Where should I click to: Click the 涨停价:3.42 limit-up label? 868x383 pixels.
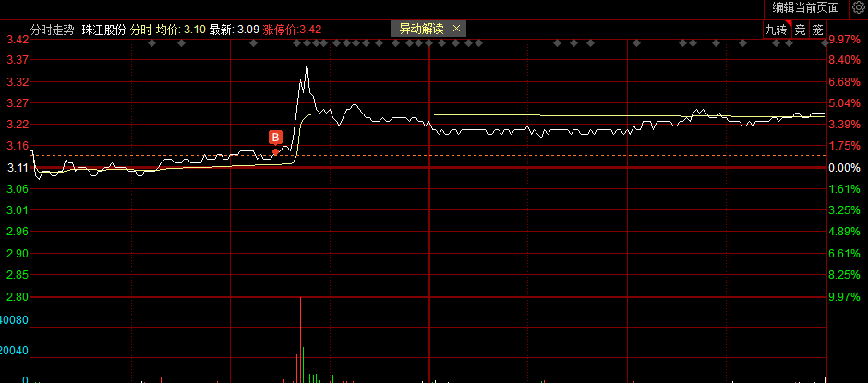point(292,30)
